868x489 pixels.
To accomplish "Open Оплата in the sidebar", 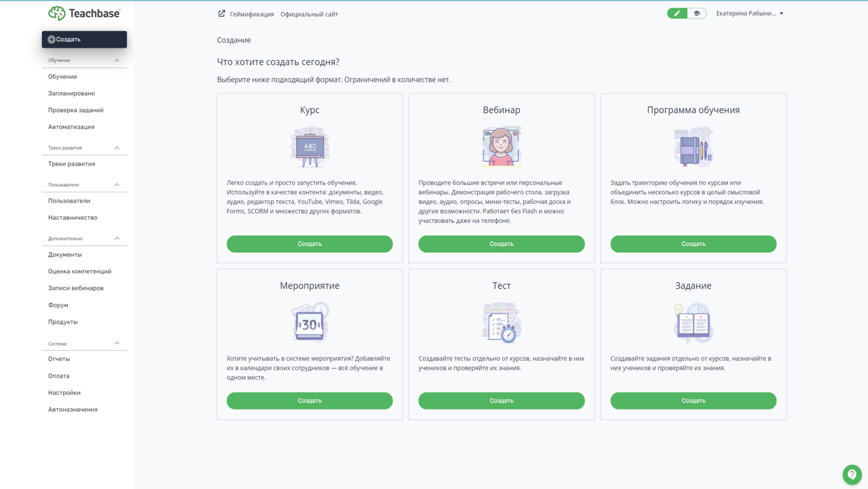I will click(58, 376).
